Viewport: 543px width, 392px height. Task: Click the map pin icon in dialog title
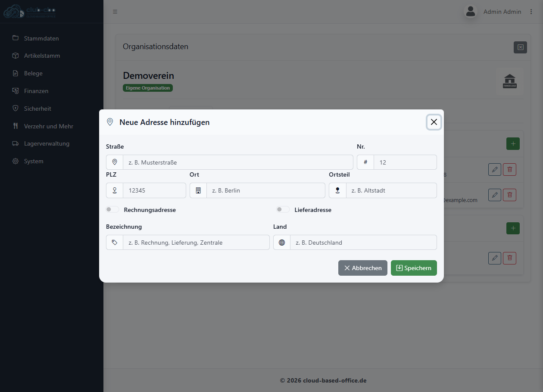click(x=110, y=122)
